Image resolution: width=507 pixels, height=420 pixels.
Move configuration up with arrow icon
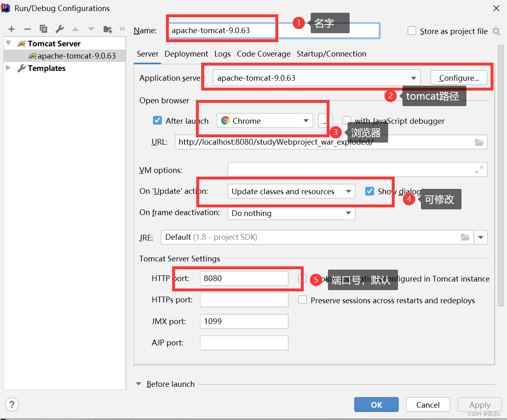coord(75,29)
